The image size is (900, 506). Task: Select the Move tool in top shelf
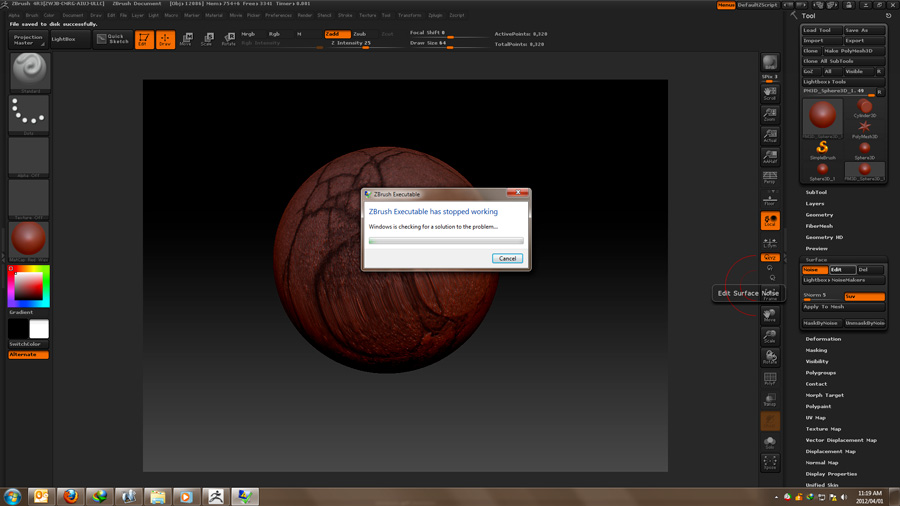click(186, 40)
